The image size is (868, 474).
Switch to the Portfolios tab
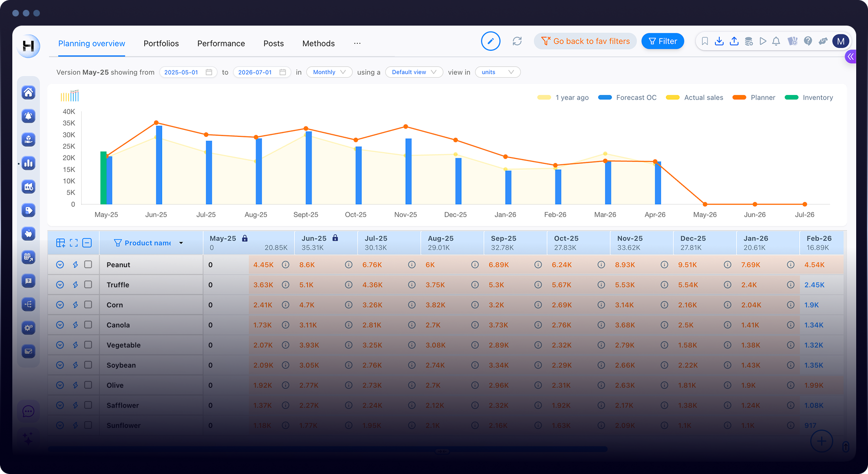click(161, 43)
